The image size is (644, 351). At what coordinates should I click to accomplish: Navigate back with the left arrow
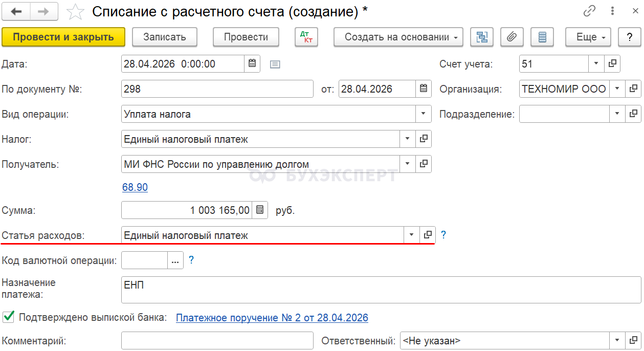click(16, 11)
